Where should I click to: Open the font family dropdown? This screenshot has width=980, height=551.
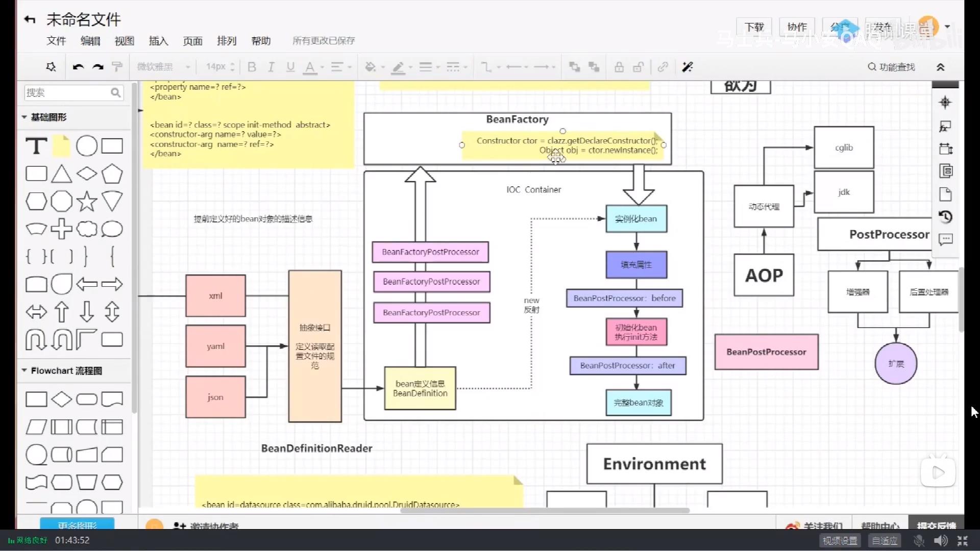point(163,67)
